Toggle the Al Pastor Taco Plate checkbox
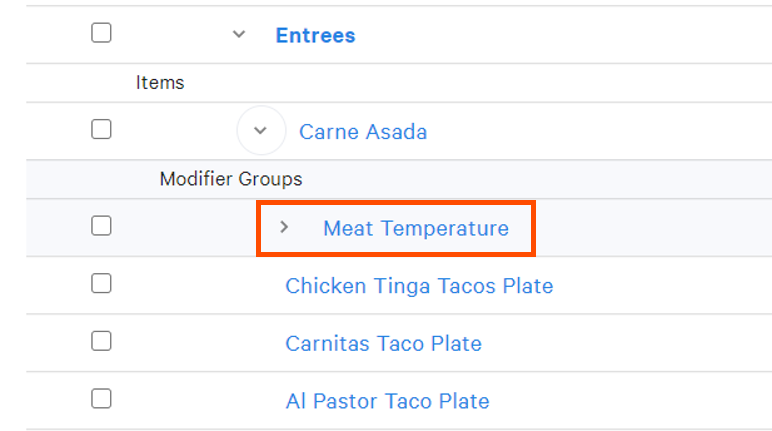Image resolution: width=772 pixels, height=431 pixels. (101, 399)
